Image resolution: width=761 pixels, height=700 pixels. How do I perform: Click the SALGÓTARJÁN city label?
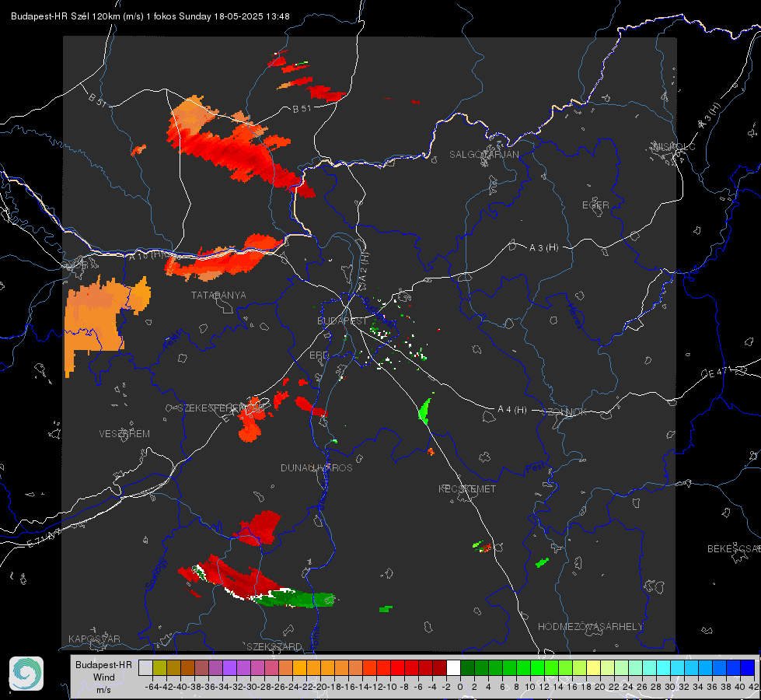(x=483, y=155)
